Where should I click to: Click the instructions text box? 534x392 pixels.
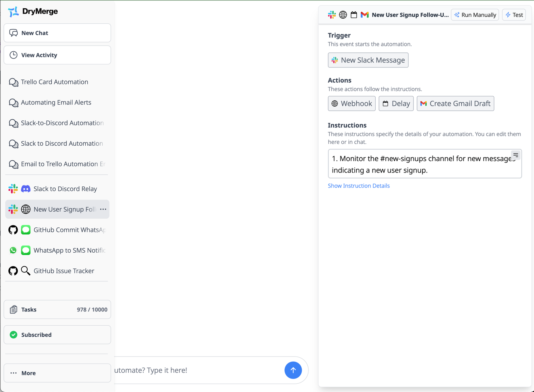pos(425,164)
